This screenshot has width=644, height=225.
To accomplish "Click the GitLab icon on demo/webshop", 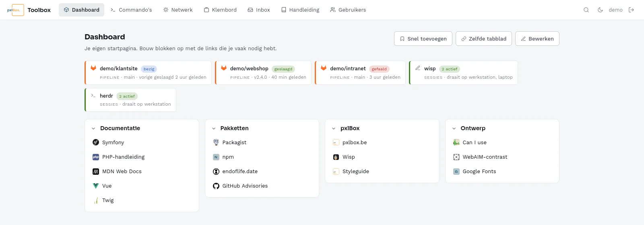I will (x=224, y=68).
